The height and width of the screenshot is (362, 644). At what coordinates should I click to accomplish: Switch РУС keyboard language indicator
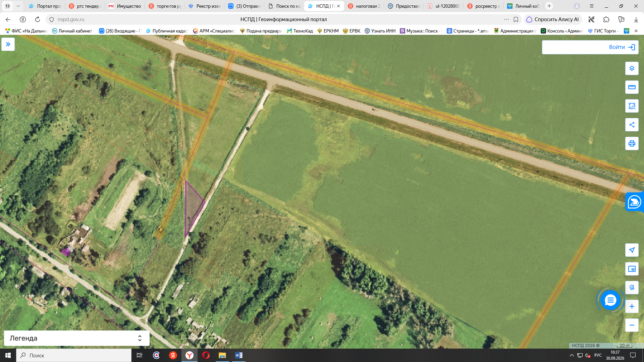(x=598, y=355)
